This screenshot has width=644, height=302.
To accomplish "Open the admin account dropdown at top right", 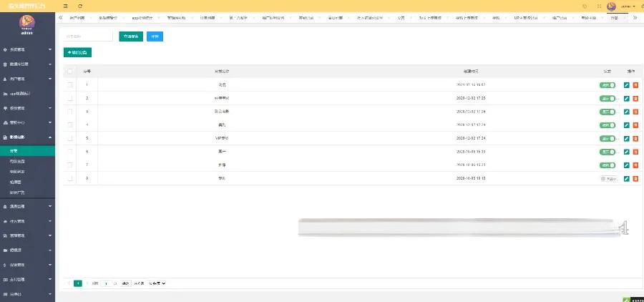I will [x=628, y=6].
